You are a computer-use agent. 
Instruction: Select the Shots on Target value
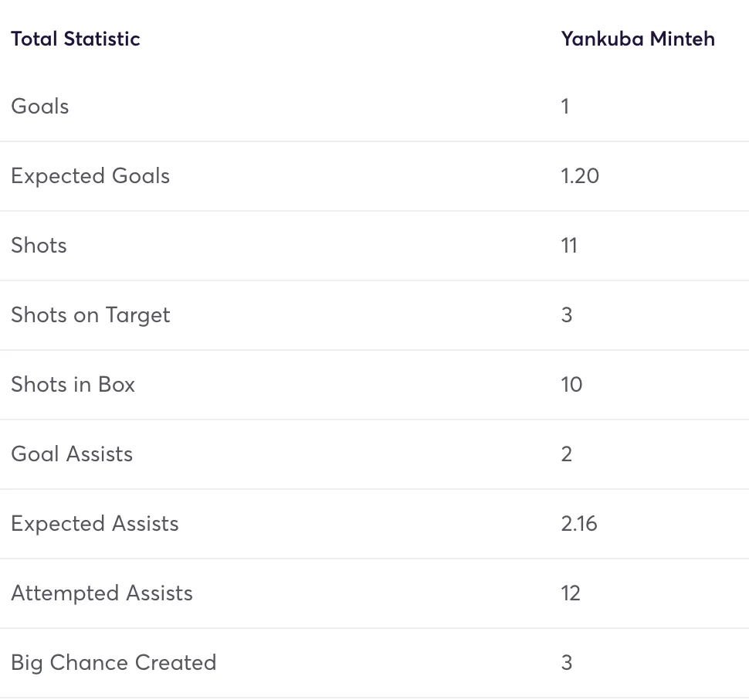tap(567, 314)
